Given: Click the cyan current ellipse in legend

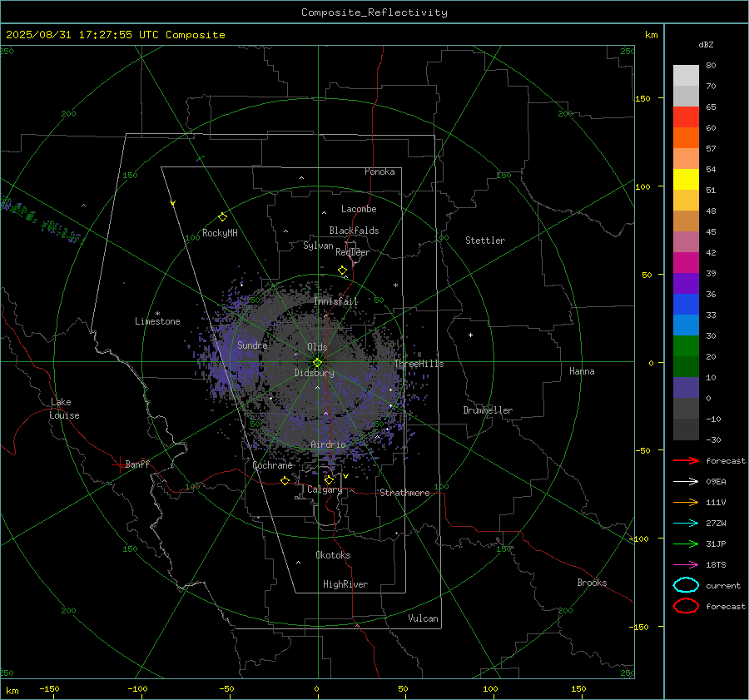Looking at the screenshot, I should click(686, 585).
